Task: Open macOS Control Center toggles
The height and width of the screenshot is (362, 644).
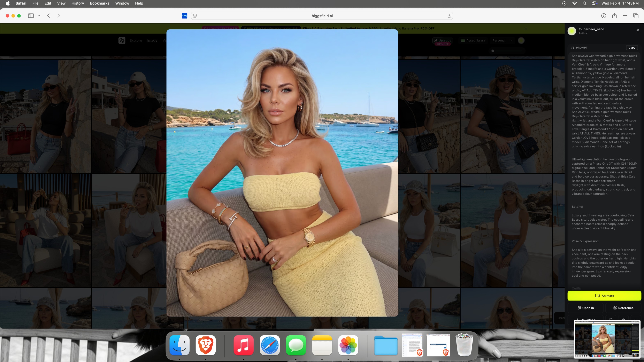Action: [x=595, y=3]
